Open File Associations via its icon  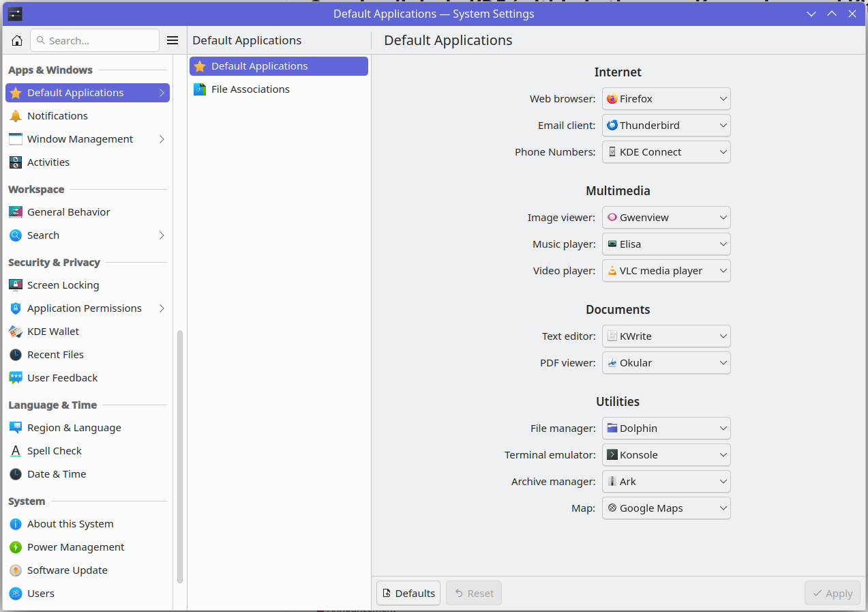point(200,89)
